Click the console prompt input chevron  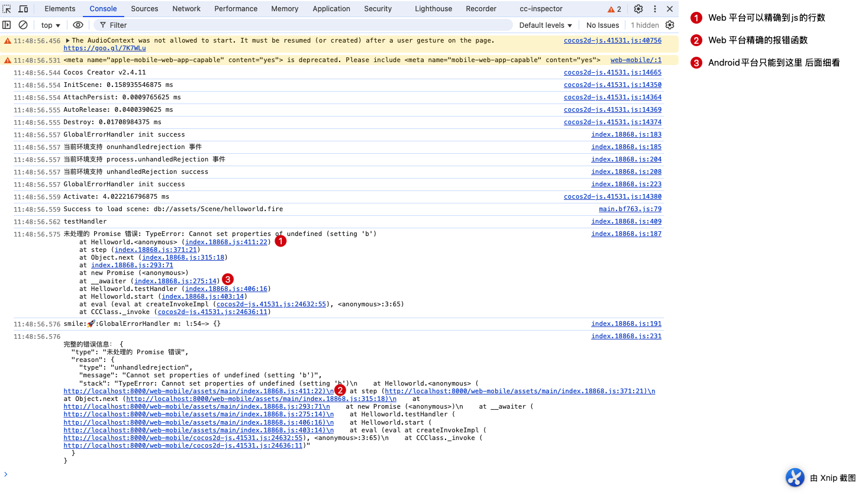click(x=6, y=474)
